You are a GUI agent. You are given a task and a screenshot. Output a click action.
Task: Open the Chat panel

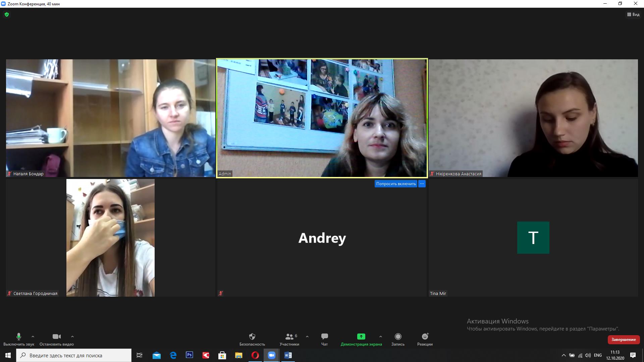[324, 337]
